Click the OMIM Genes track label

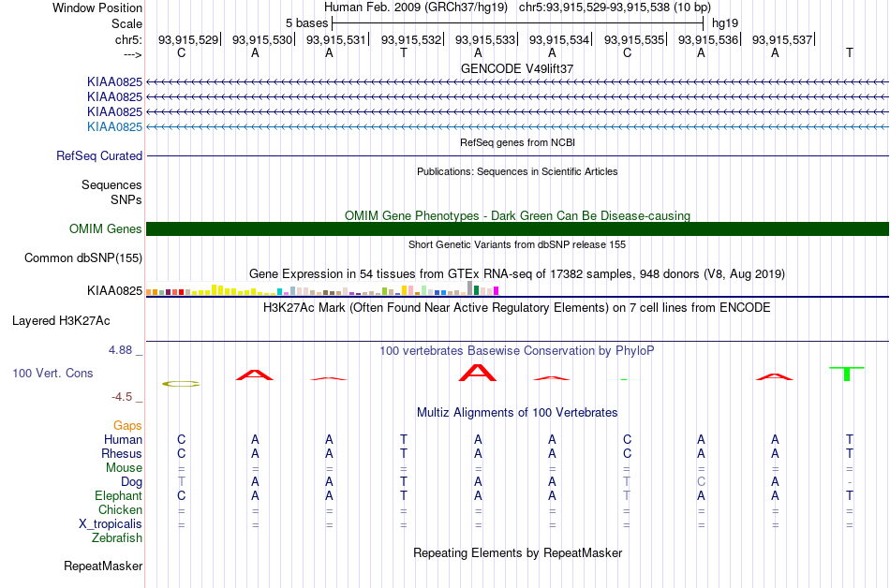(106, 228)
